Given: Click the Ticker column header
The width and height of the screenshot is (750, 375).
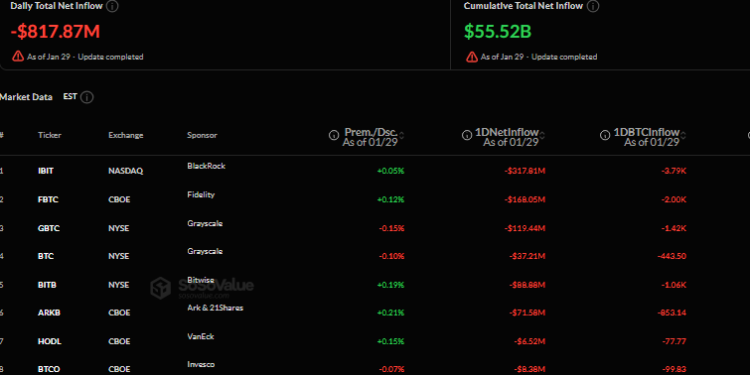Looking at the screenshot, I should pos(50,135).
